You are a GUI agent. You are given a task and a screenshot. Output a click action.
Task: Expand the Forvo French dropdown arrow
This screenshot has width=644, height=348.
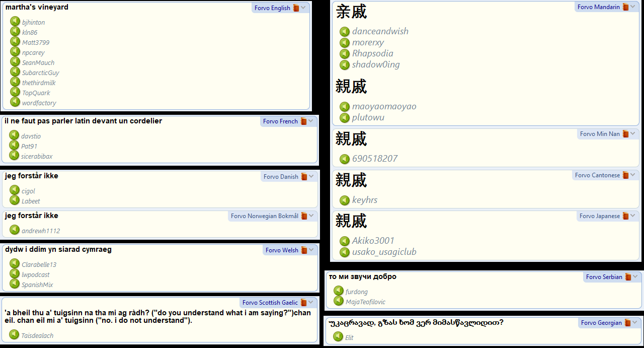tap(311, 121)
